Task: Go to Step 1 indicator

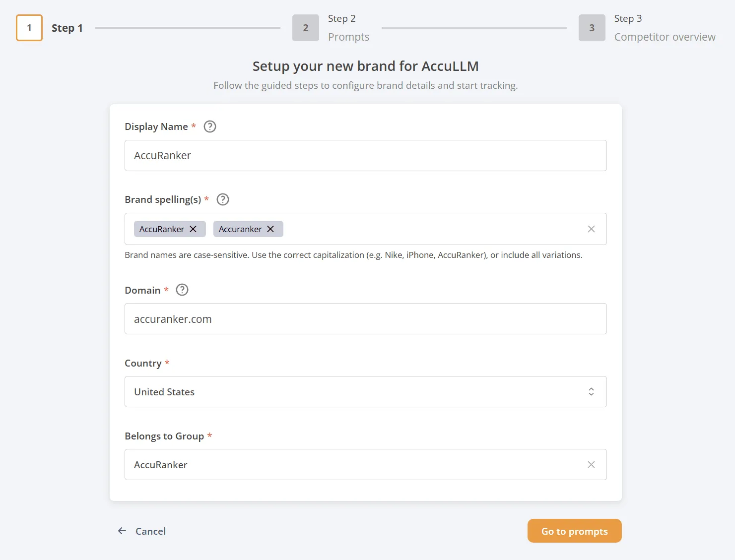Action: (x=29, y=28)
